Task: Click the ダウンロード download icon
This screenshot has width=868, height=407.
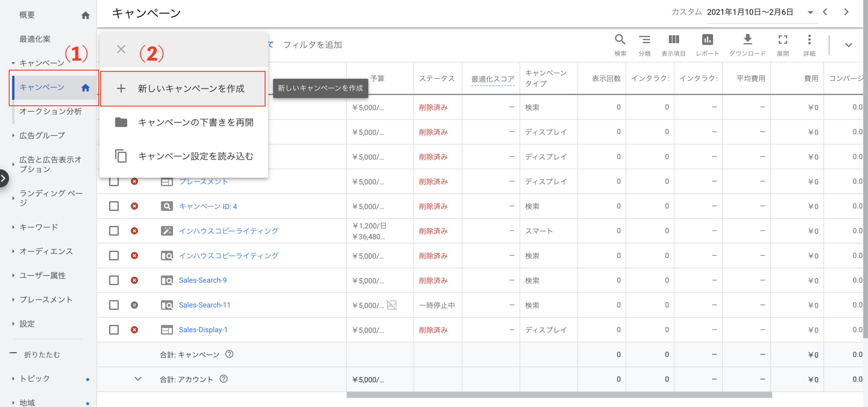Action: 747,40
